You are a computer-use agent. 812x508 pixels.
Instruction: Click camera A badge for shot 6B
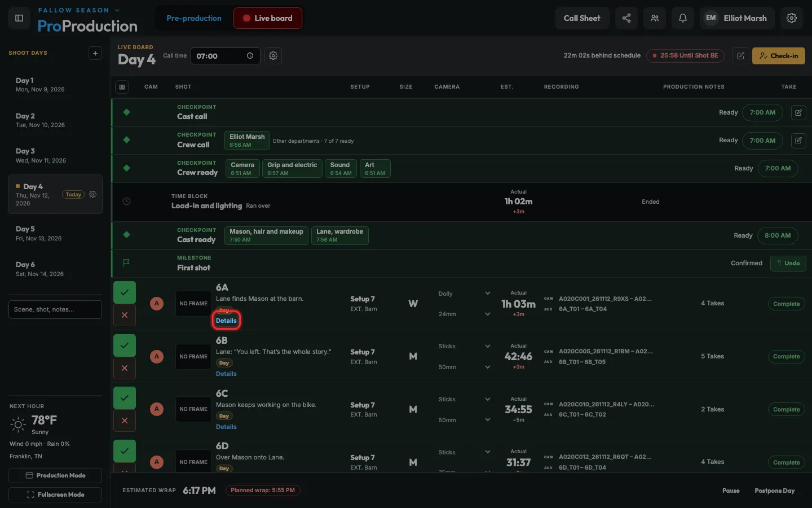[157, 356]
